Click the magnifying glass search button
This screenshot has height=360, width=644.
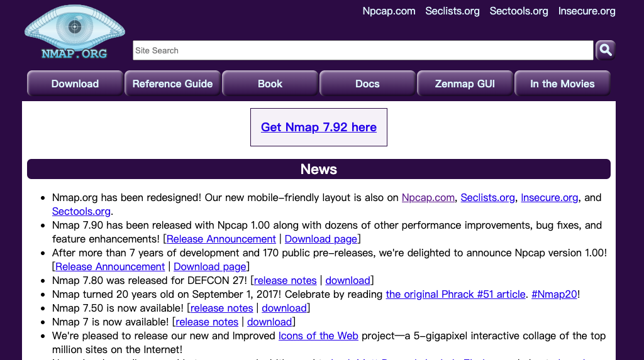(606, 50)
